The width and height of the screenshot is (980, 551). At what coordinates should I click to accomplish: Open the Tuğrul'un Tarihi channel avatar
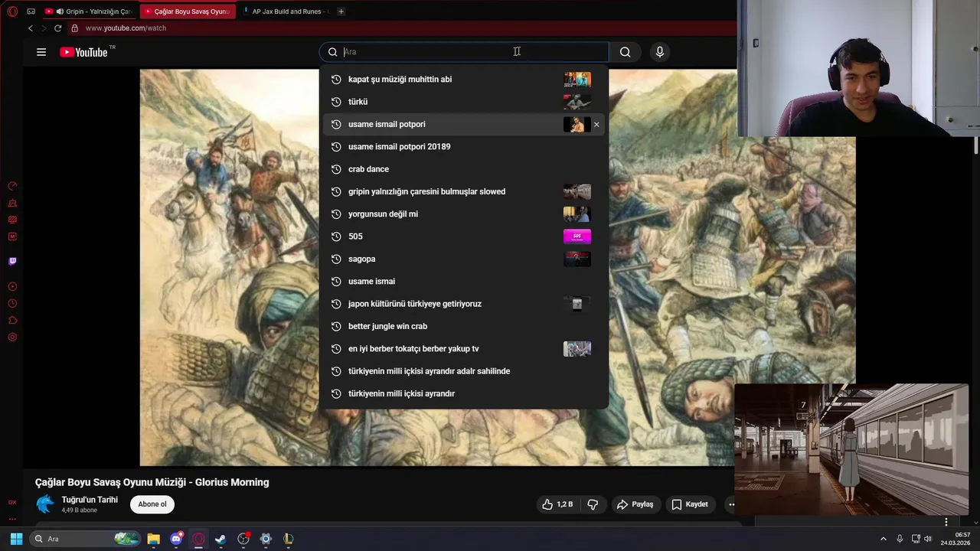pos(46,504)
